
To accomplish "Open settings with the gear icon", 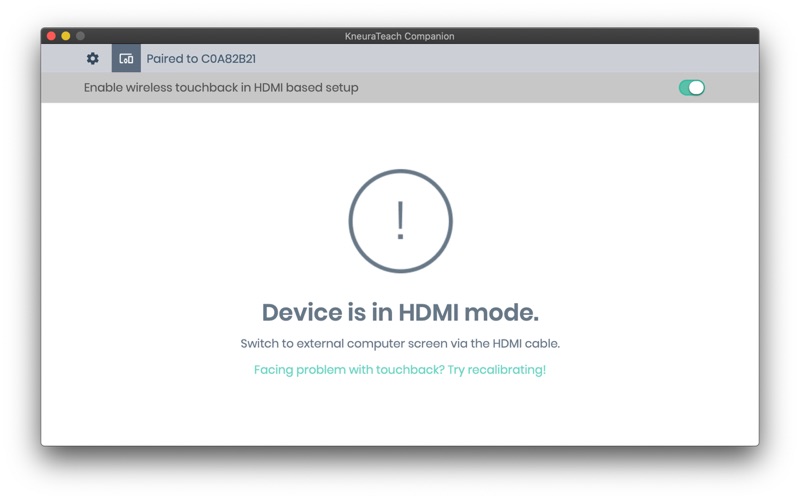I will 92,59.
